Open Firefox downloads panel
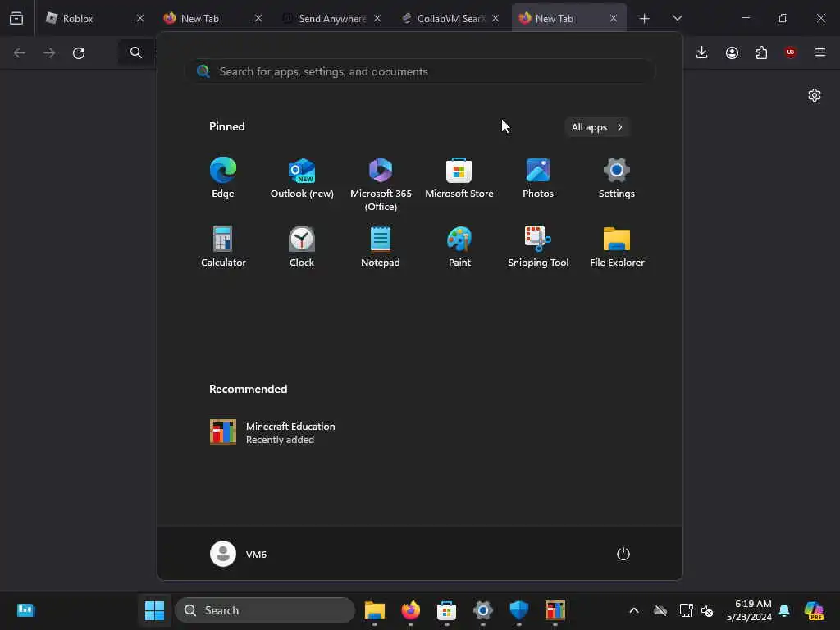 (x=702, y=52)
